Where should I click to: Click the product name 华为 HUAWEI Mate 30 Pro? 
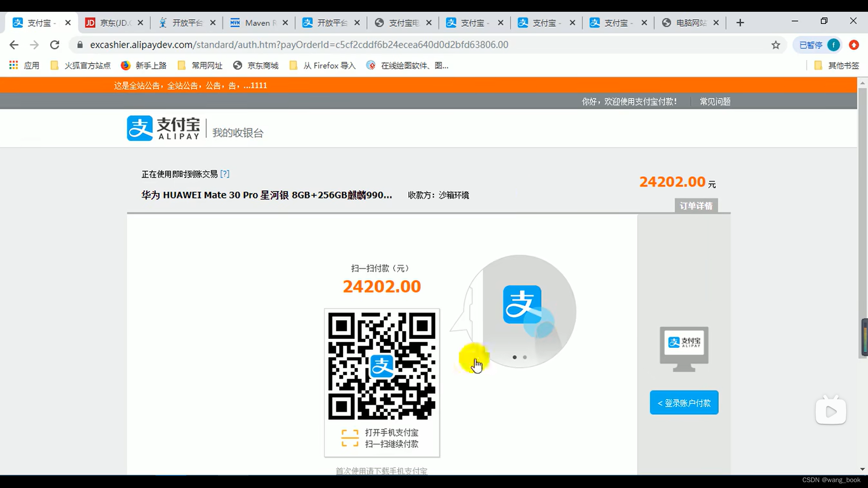[266, 195]
